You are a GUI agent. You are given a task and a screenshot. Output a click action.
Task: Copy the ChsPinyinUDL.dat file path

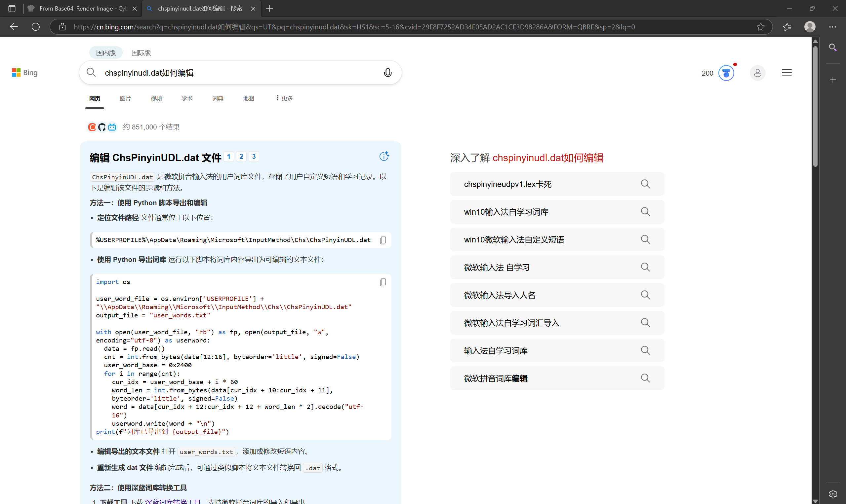point(383,240)
